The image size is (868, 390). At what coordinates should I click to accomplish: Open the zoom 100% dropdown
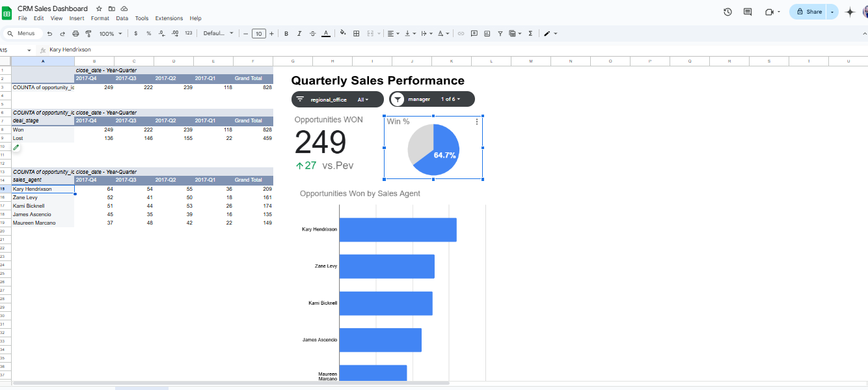point(110,33)
